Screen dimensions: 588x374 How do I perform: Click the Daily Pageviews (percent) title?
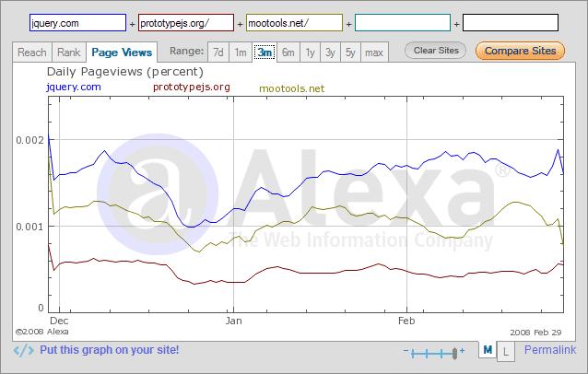125,72
